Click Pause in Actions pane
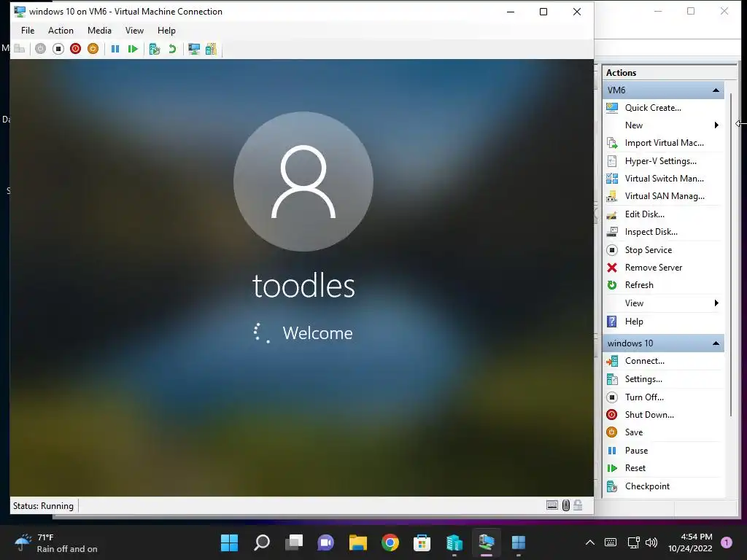The image size is (747, 560). (636, 451)
